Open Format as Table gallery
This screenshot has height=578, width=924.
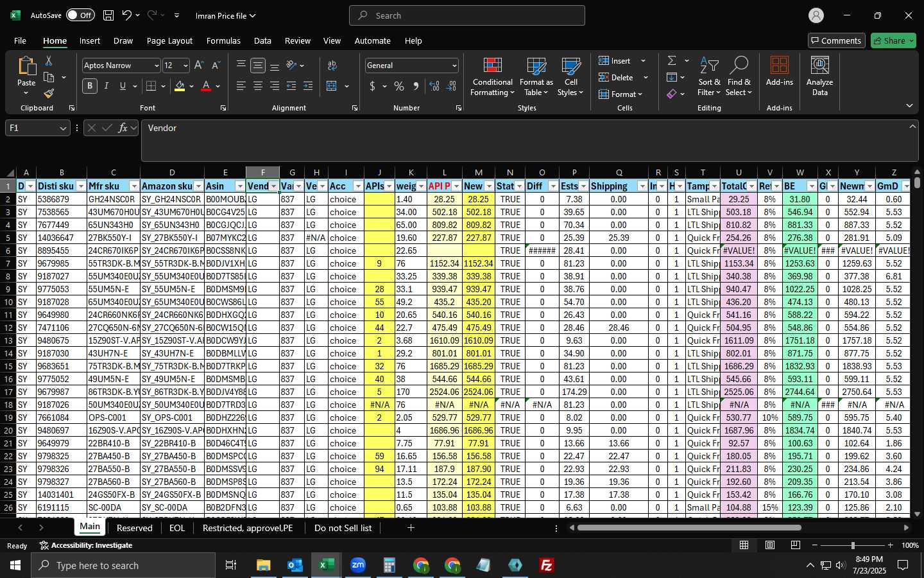click(536, 77)
